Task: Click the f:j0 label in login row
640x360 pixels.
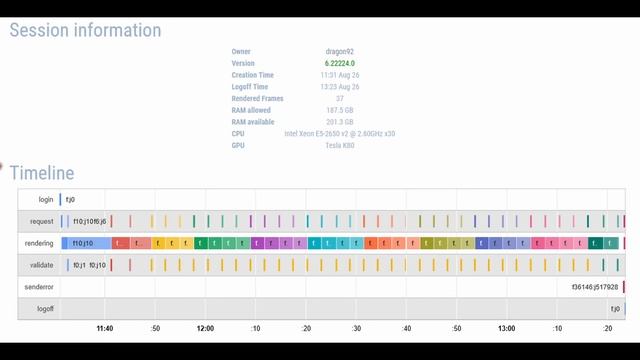Action: [70, 200]
